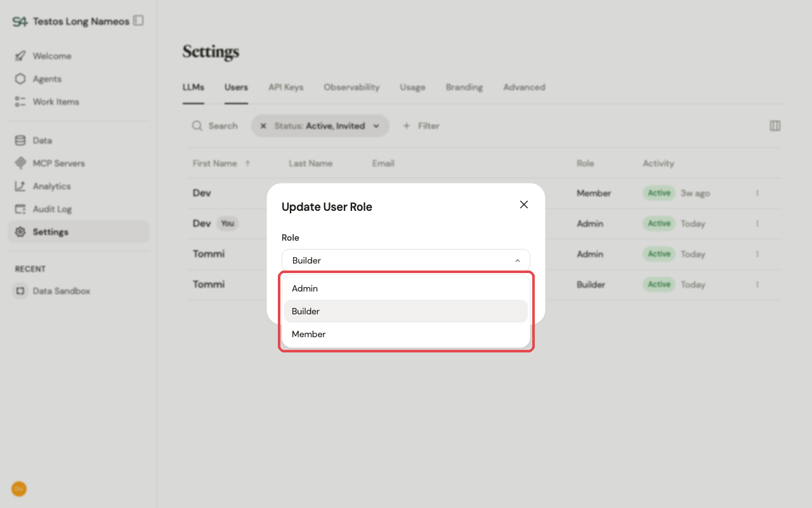The width and height of the screenshot is (812, 508).
Task: Open the column layout toggle icon
Action: (775, 126)
